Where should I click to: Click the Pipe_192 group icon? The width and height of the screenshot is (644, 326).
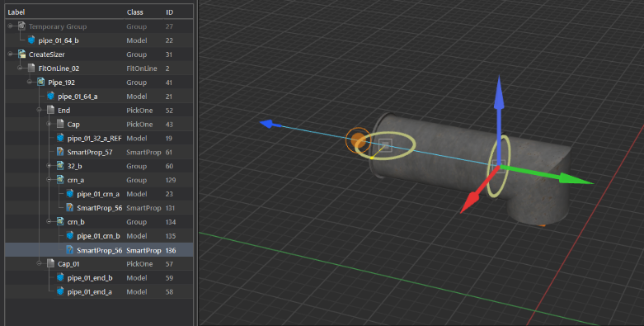40,83
